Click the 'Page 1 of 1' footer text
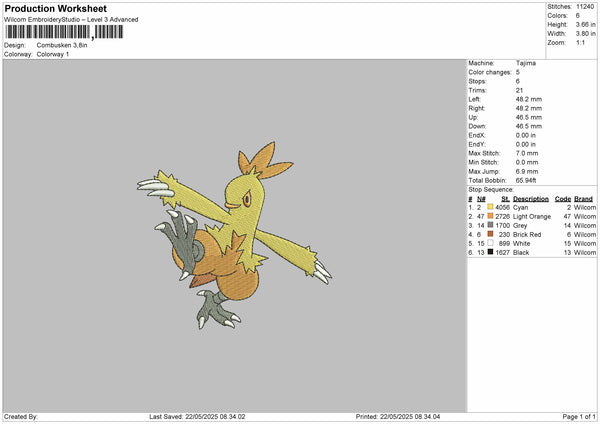 (579, 416)
